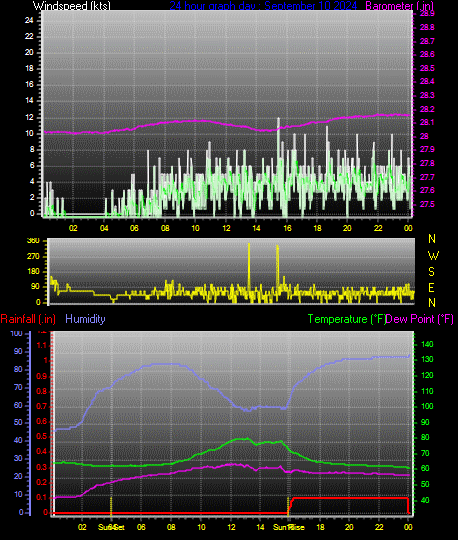Click the 140 value on temperature axis

(427, 344)
